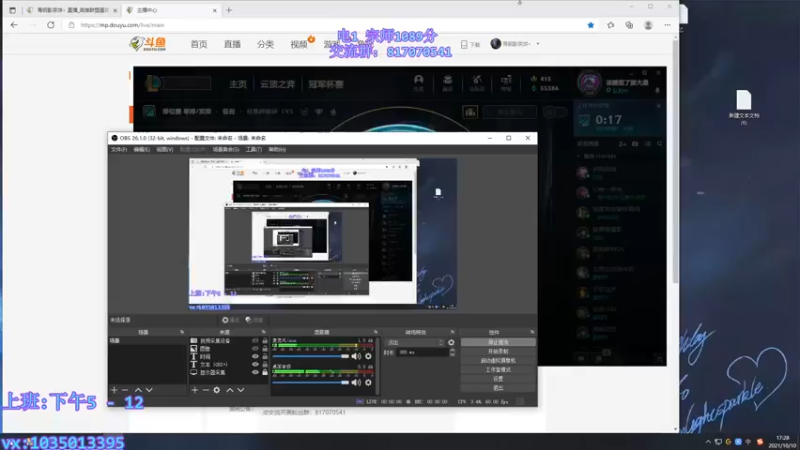800x450 pixels.
Task: Open browser collections icon
Action: [x=629, y=24]
